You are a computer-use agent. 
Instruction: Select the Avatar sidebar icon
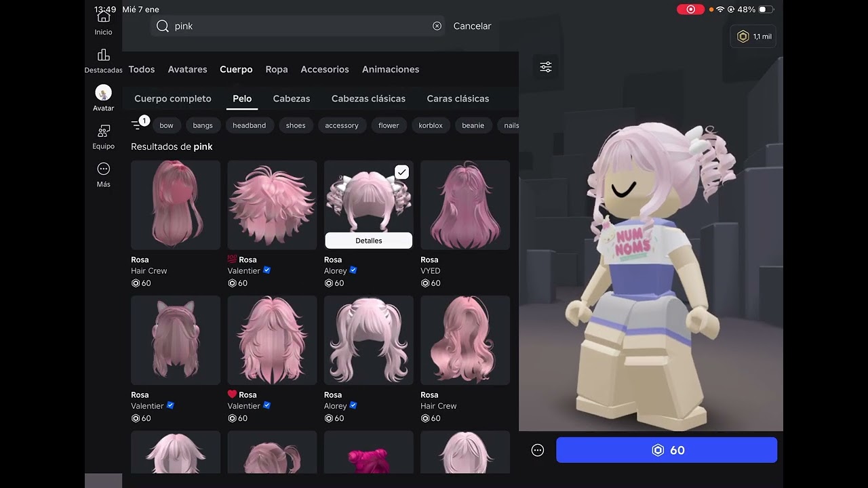(x=103, y=93)
